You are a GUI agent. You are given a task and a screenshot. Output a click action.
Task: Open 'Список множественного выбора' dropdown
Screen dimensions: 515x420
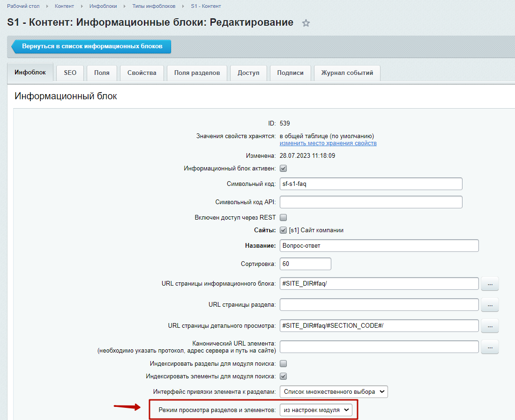[x=334, y=392]
